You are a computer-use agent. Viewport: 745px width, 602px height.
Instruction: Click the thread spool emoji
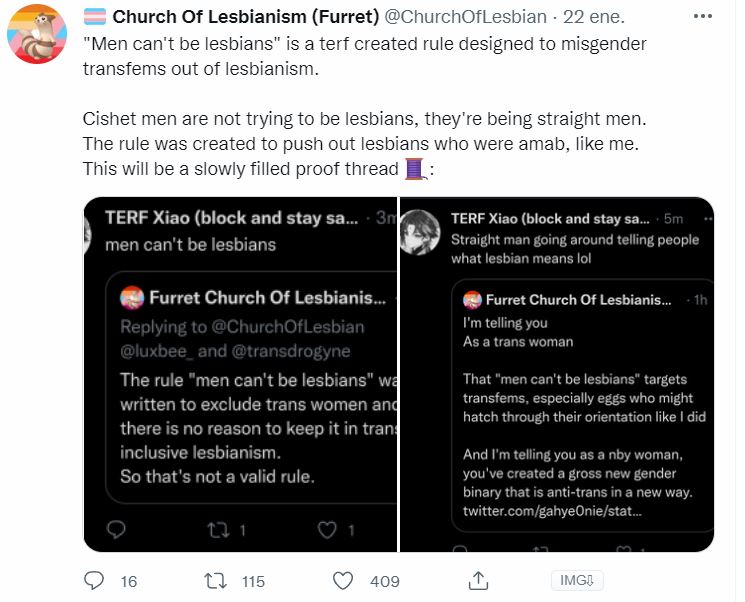pyautogui.click(x=415, y=169)
